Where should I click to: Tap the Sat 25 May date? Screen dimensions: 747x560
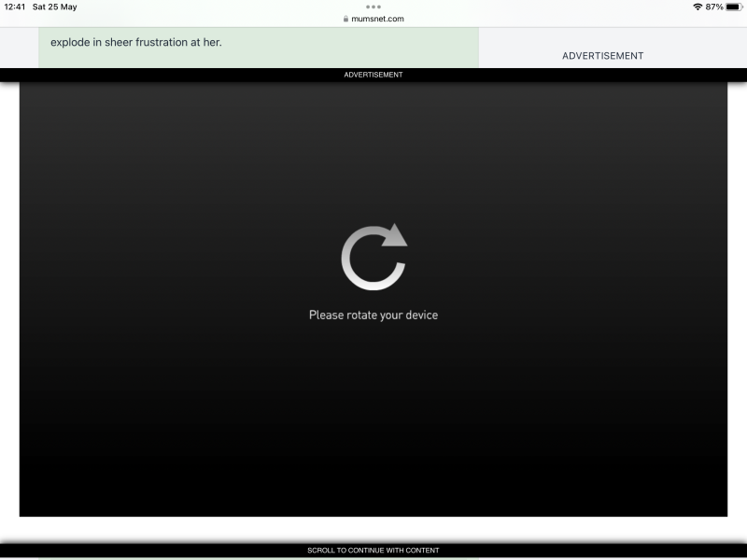pyautogui.click(x=54, y=7)
